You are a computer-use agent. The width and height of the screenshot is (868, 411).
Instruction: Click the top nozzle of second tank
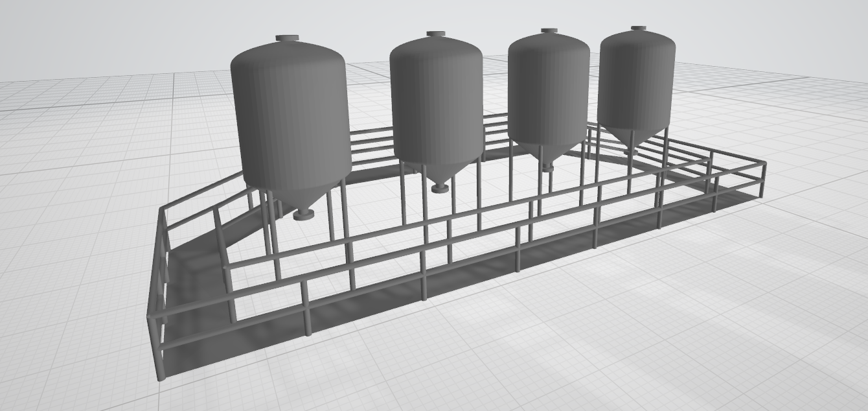(436, 34)
